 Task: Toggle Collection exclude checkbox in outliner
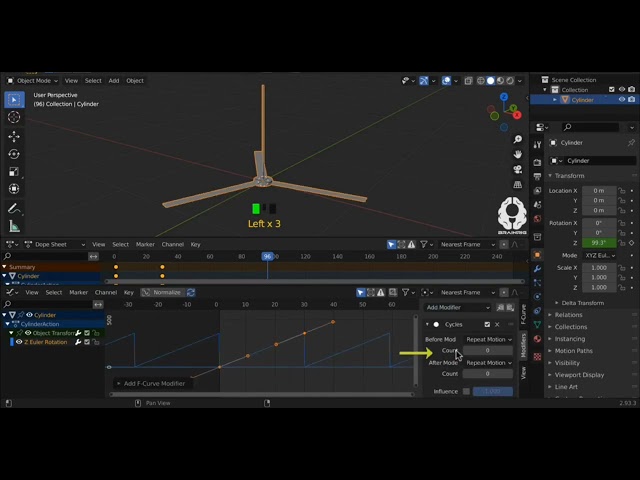[611, 89]
